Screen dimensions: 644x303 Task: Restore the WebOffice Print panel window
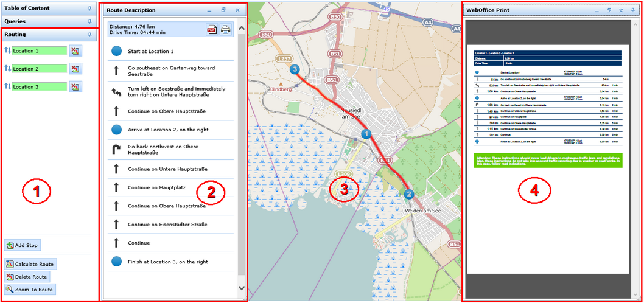coord(609,10)
